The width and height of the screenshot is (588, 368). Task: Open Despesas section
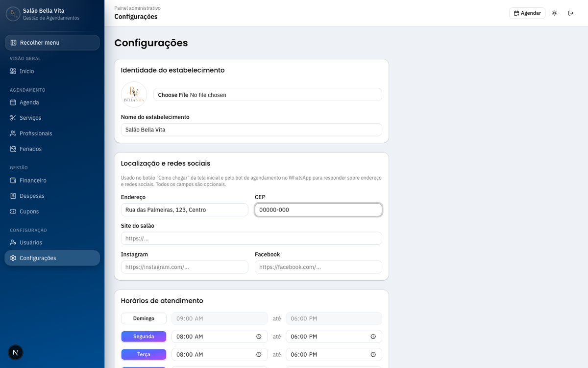tap(52, 196)
